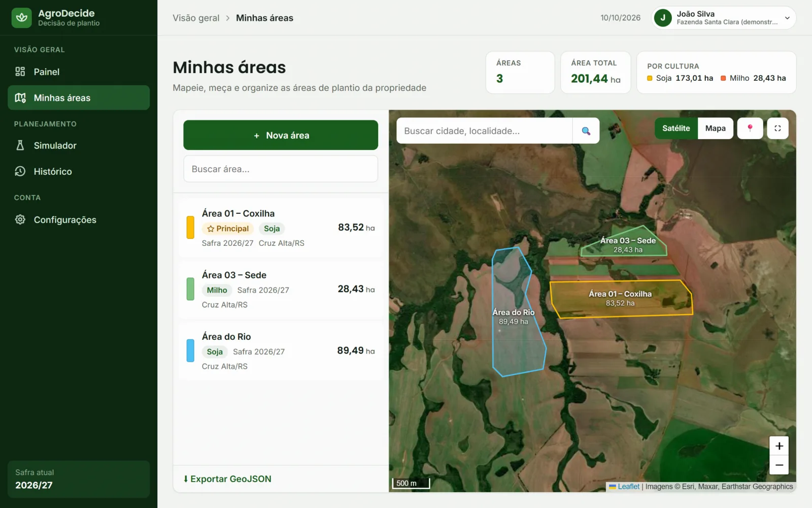Click green color swatch of Área 03 – Sede
Screen dimensions: 812x508
(190, 289)
